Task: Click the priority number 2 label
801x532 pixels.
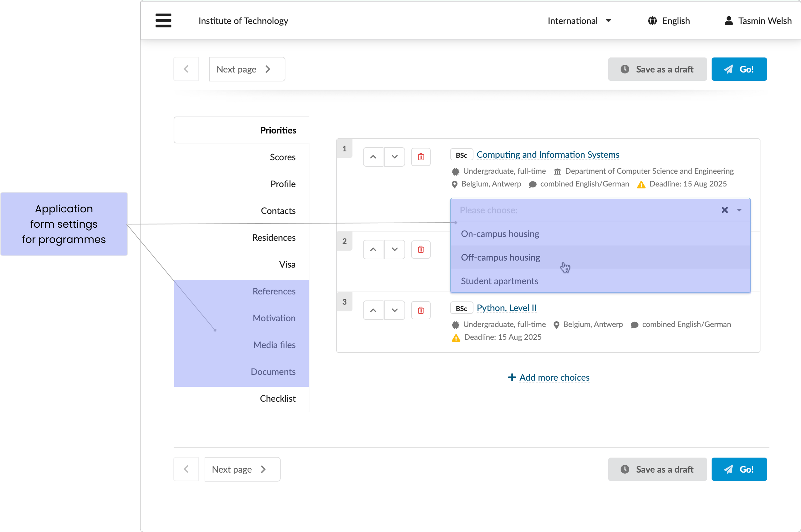Action: (x=344, y=241)
